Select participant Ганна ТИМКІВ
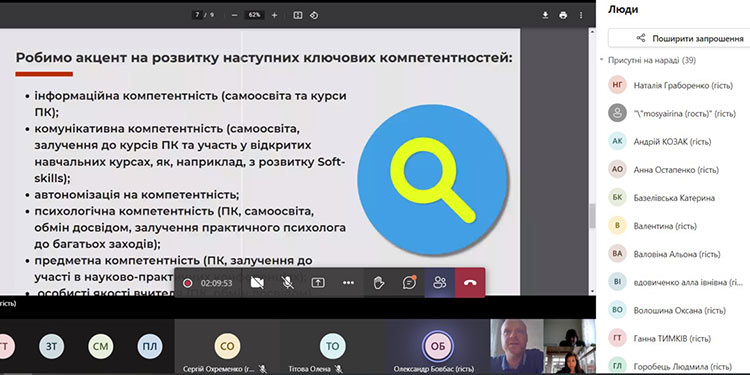This screenshot has width=750, height=375. click(674, 338)
